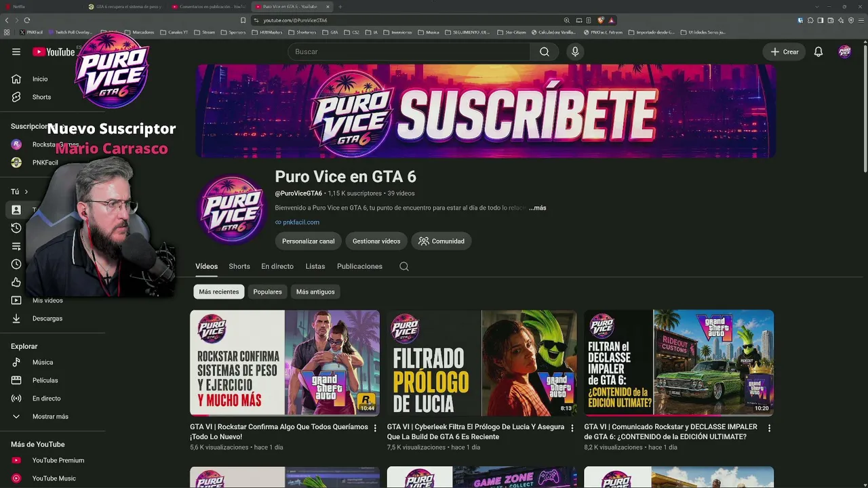Open options for Rockstar Confirma video

pos(375,428)
